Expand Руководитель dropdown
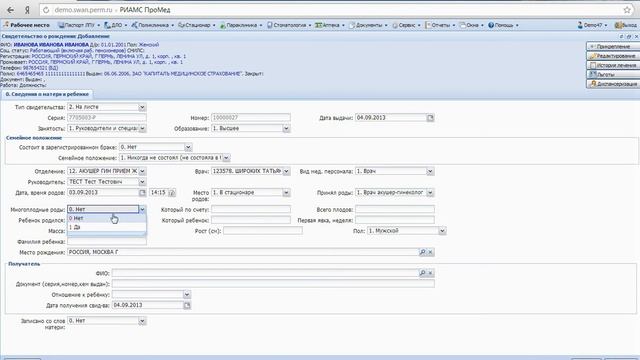Viewport: 640px width, 360px height. (142, 182)
